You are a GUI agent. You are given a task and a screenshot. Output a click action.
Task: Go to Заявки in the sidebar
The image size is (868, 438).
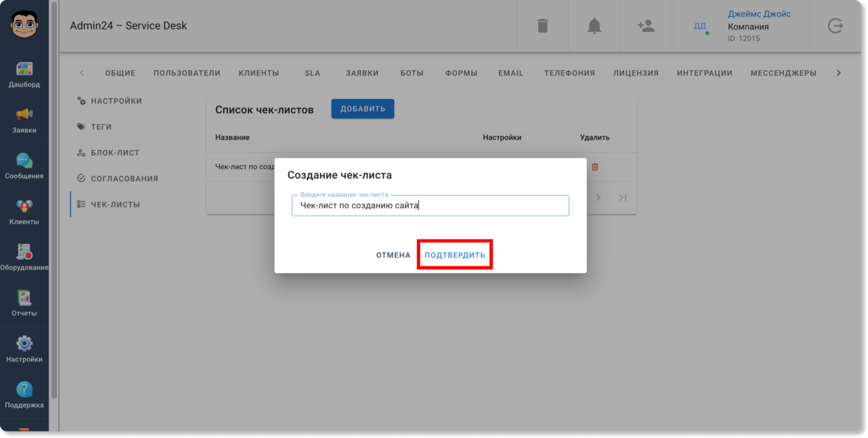(24, 120)
